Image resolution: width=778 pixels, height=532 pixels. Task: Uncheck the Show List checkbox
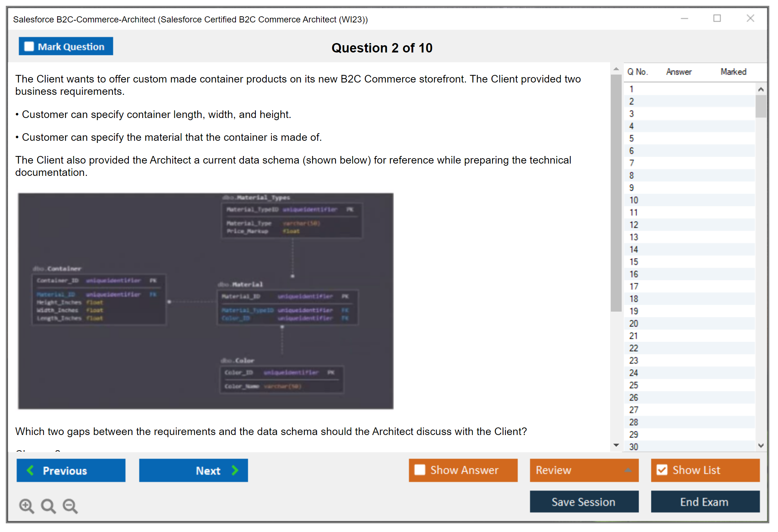point(662,470)
